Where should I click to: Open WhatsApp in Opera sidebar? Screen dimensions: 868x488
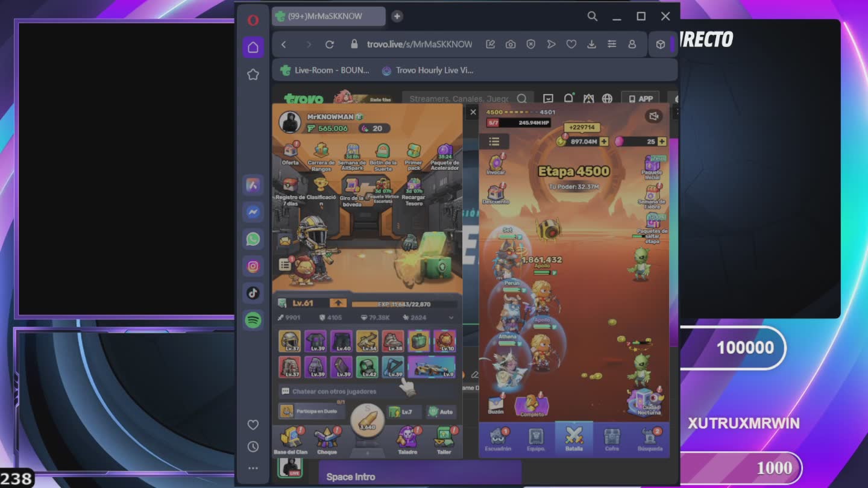pos(253,239)
